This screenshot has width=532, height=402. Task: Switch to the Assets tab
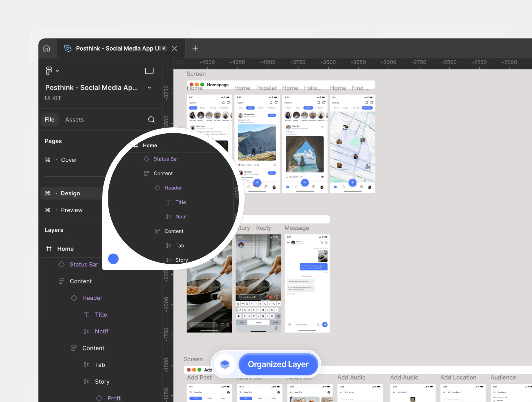(74, 119)
